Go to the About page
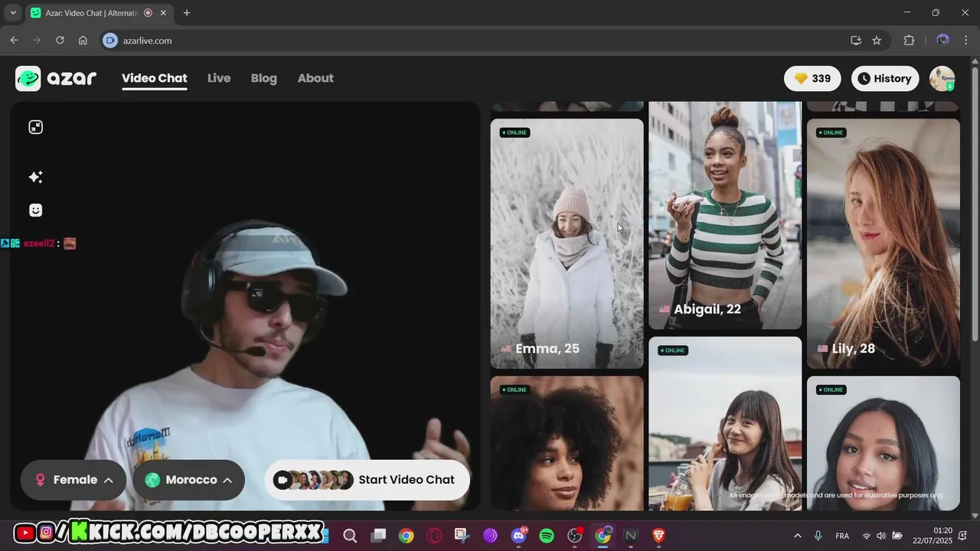The height and width of the screenshot is (551, 980). (315, 78)
